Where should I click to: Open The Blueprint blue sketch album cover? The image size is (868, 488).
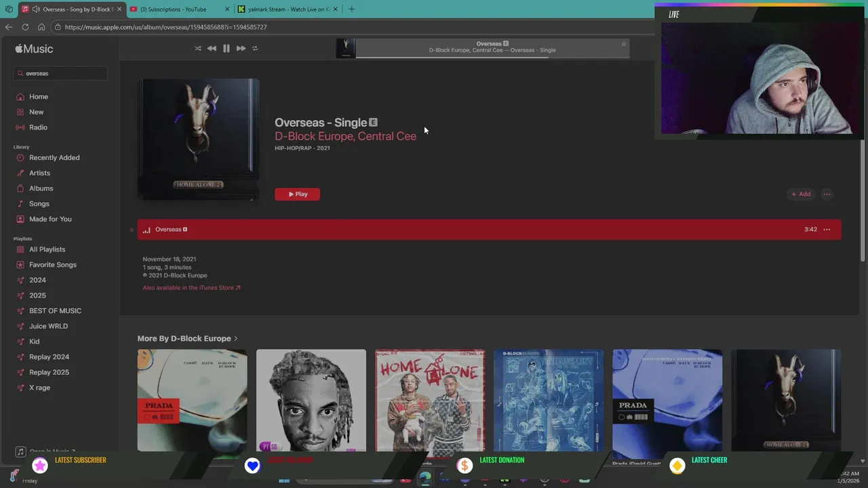(x=549, y=401)
